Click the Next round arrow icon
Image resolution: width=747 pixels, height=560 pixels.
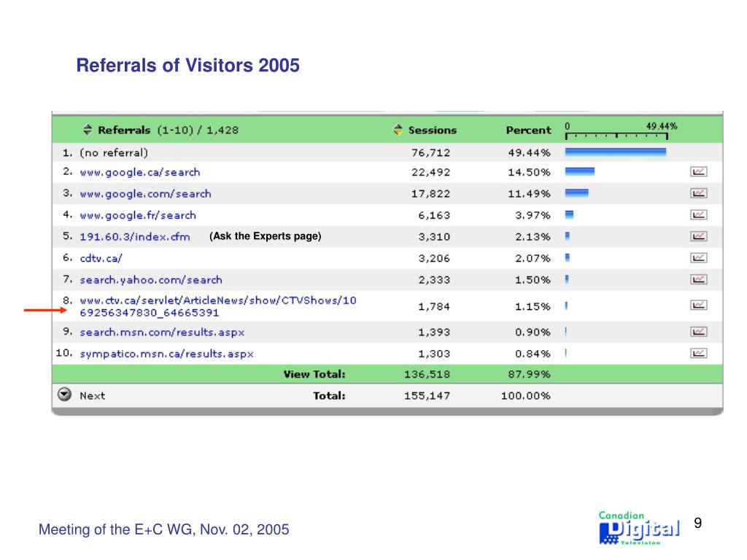(x=64, y=394)
